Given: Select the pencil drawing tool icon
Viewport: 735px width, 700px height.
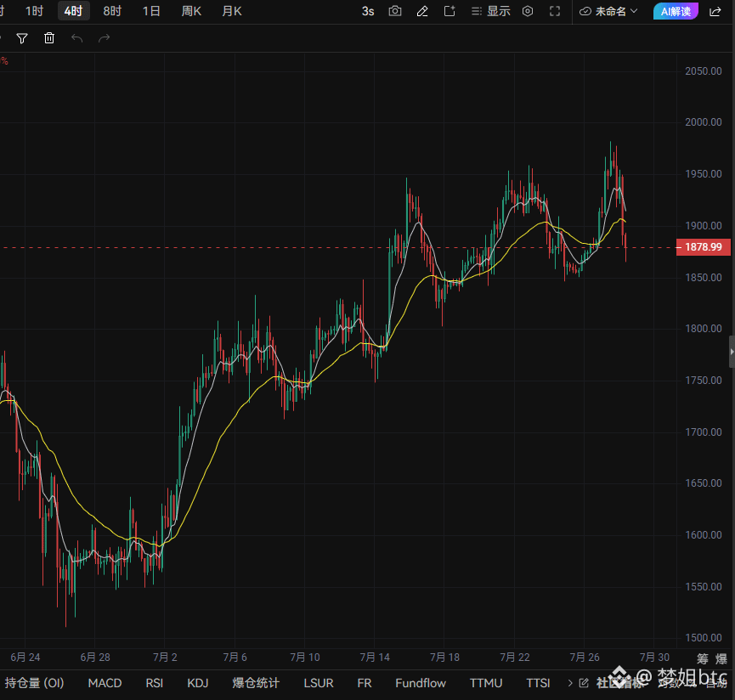Looking at the screenshot, I should (x=422, y=11).
